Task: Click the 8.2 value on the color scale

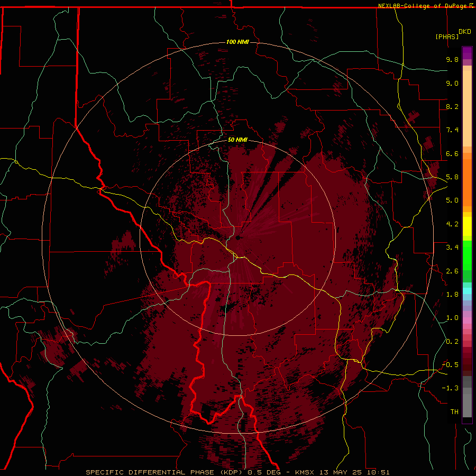Action: (452, 106)
